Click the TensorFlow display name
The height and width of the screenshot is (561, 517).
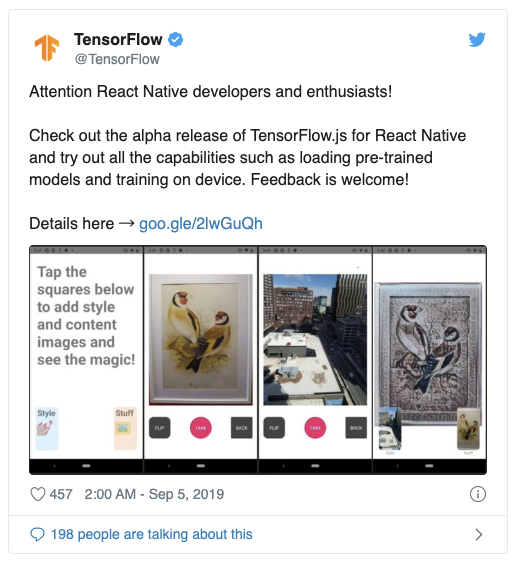(118, 39)
